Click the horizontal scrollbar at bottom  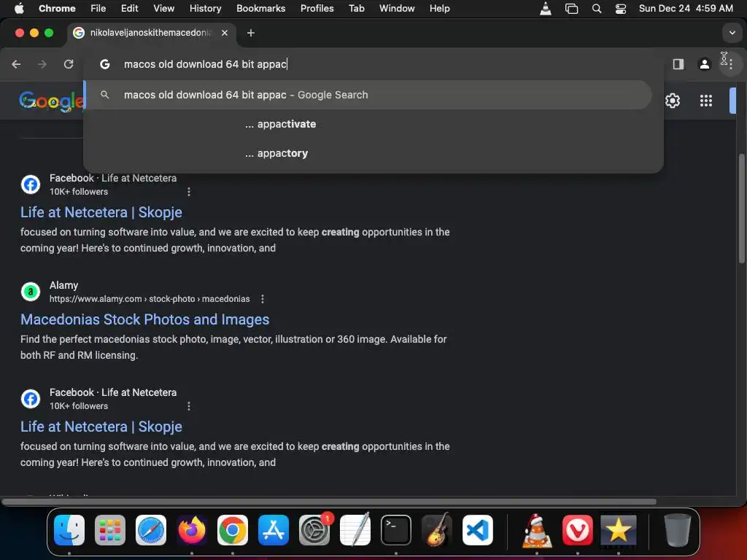(329, 502)
